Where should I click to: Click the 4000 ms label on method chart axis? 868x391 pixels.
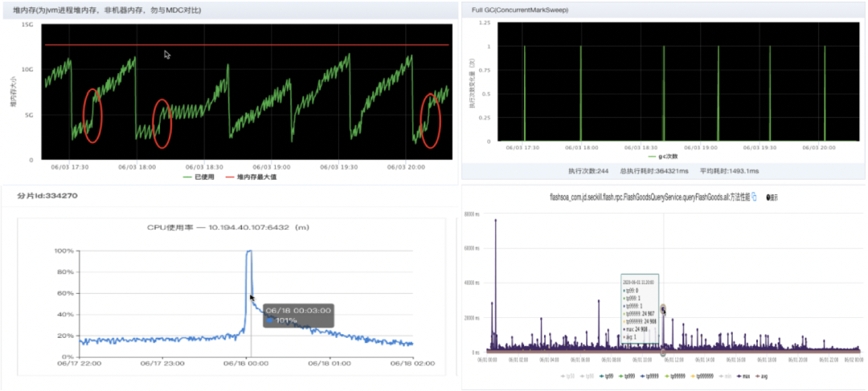pos(473,283)
